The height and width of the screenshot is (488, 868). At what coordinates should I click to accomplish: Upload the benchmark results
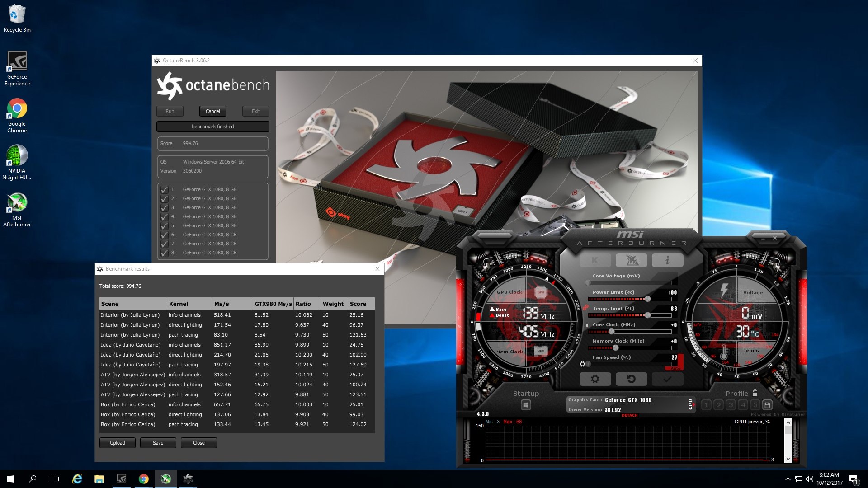coord(117,443)
